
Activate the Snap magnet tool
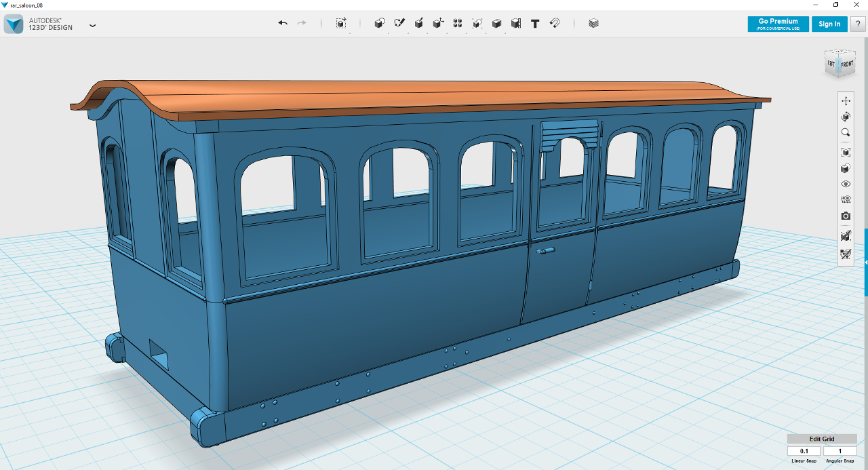pyautogui.click(x=555, y=23)
